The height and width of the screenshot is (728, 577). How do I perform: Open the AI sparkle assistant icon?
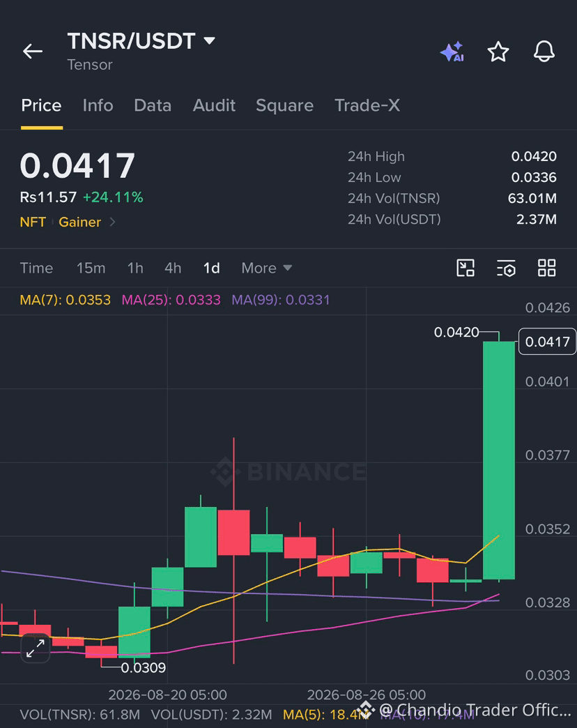452,52
